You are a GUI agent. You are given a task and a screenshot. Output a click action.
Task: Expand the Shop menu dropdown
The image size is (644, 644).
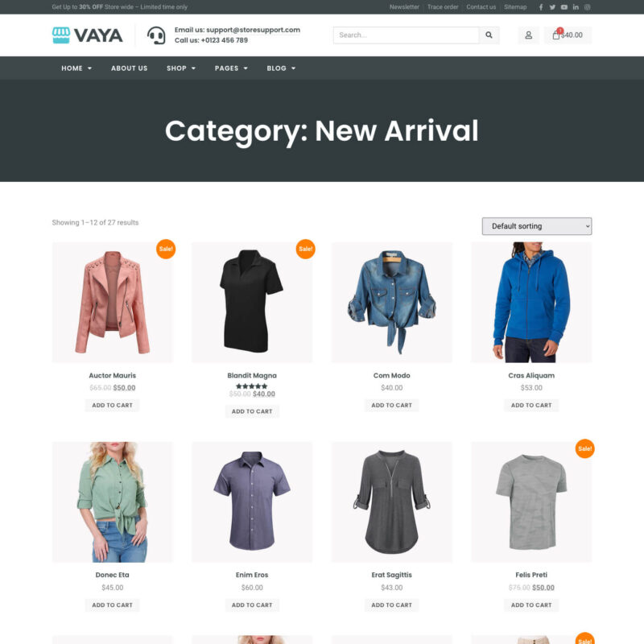(181, 68)
